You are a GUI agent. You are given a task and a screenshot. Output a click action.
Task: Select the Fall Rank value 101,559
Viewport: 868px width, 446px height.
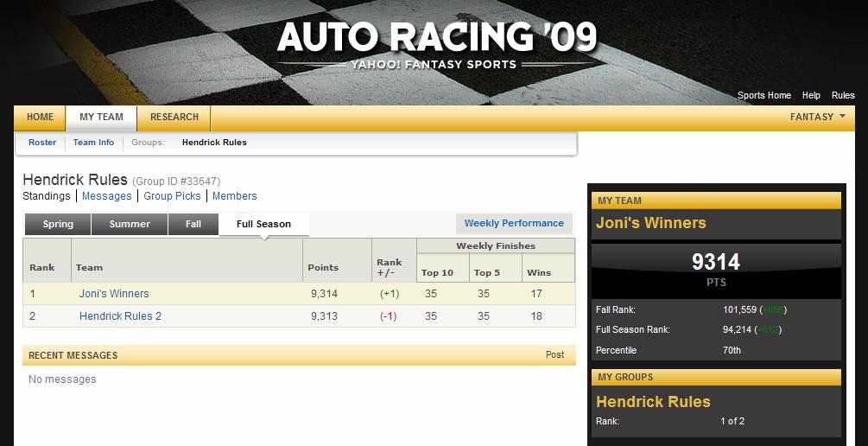coord(739,309)
